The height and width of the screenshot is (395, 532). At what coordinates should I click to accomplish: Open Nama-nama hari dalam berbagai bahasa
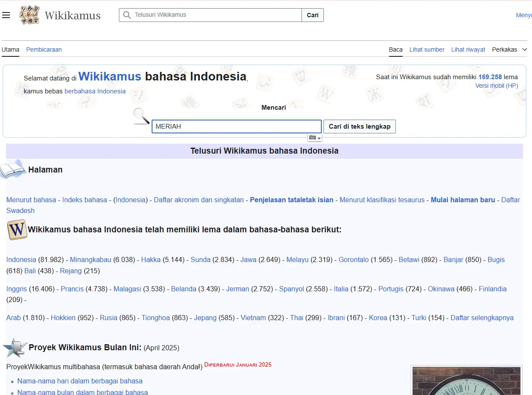(x=80, y=381)
